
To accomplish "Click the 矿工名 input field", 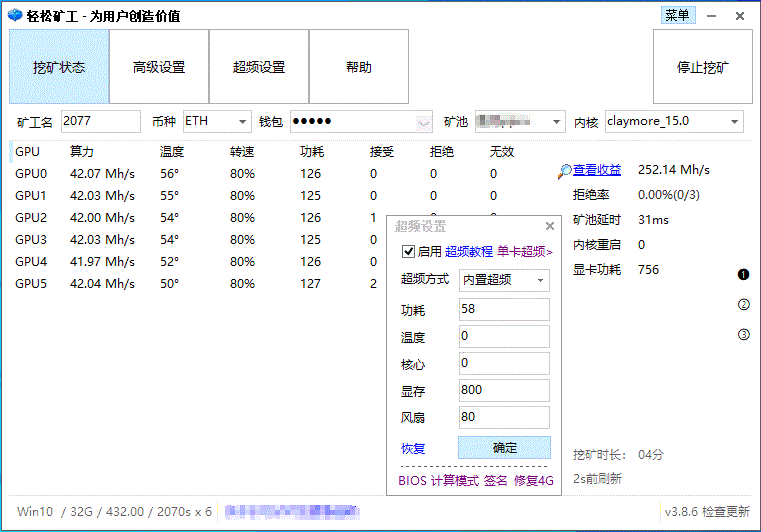I will pos(101,121).
